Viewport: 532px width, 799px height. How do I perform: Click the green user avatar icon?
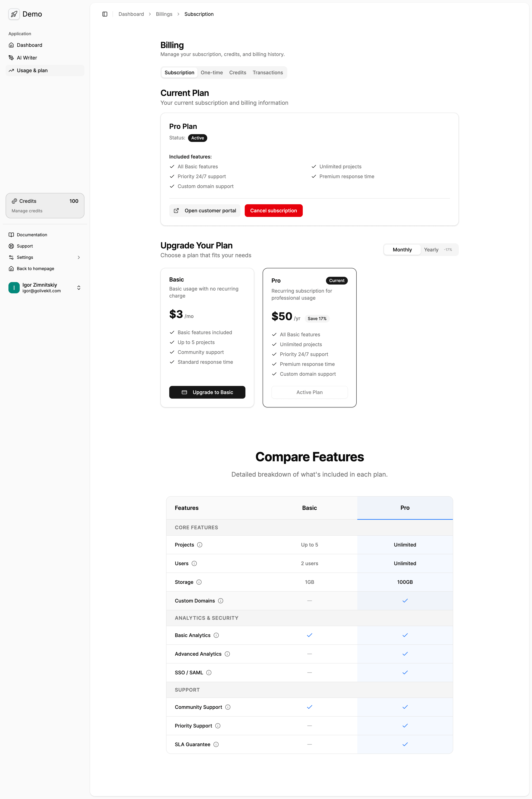[14, 288]
